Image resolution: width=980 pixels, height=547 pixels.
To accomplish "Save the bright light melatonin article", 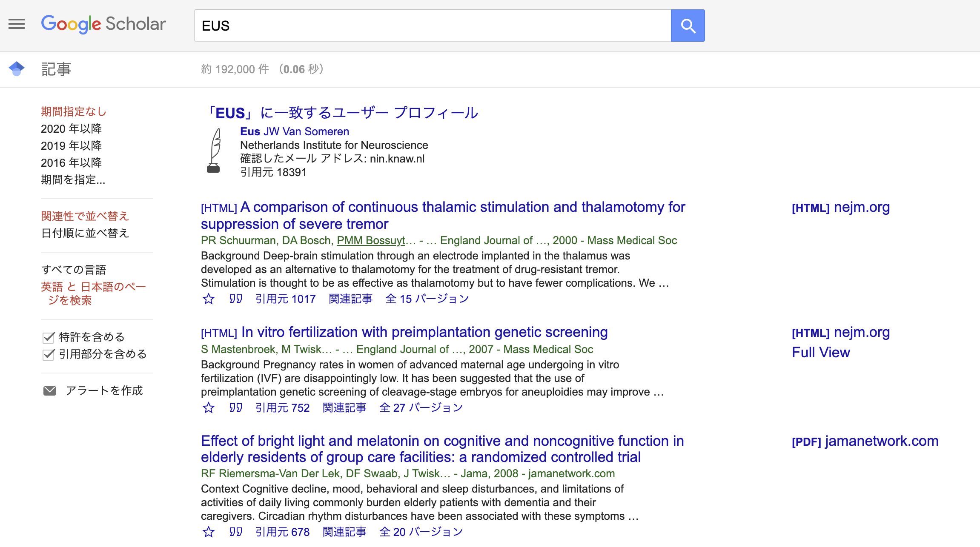I will tap(209, 532).
